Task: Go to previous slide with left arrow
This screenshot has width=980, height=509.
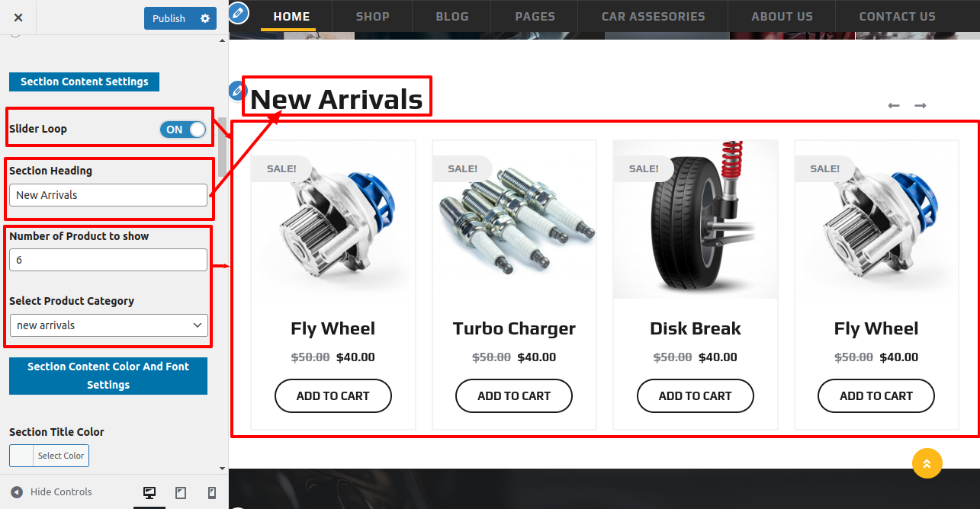Action: (x=894, y=105)
